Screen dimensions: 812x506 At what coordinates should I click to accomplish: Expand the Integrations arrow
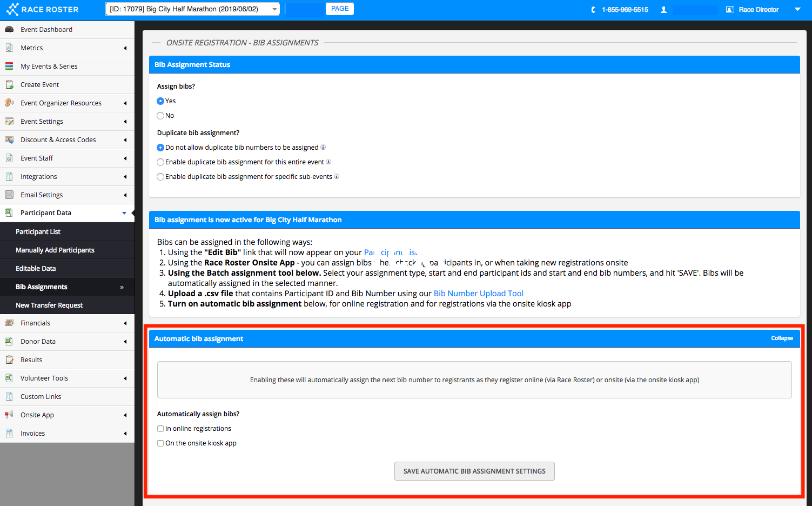[x=125, y=177]
